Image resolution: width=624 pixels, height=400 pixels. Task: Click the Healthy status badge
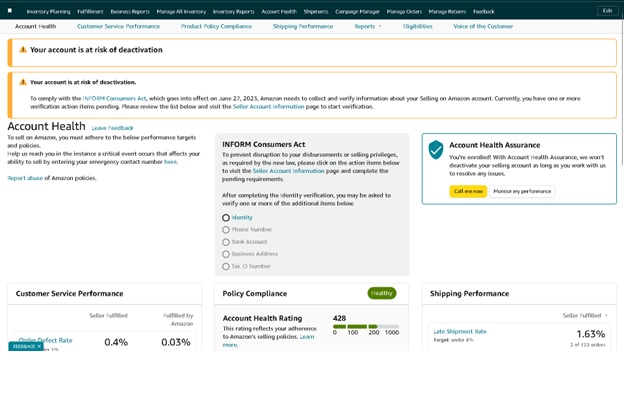382,293
